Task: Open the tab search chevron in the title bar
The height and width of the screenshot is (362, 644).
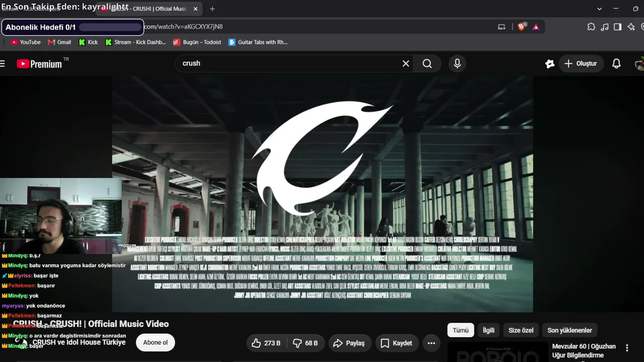Action: tap(599, 9)
